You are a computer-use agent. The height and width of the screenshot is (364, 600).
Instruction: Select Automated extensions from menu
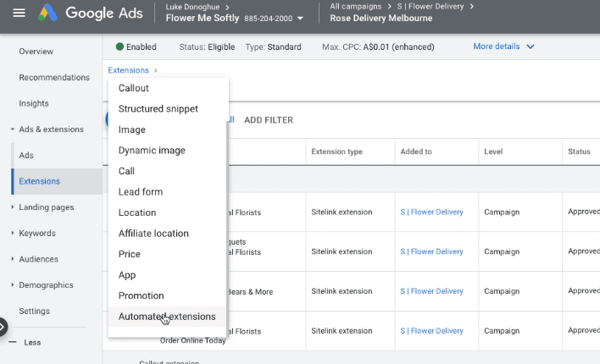(167, 317)
